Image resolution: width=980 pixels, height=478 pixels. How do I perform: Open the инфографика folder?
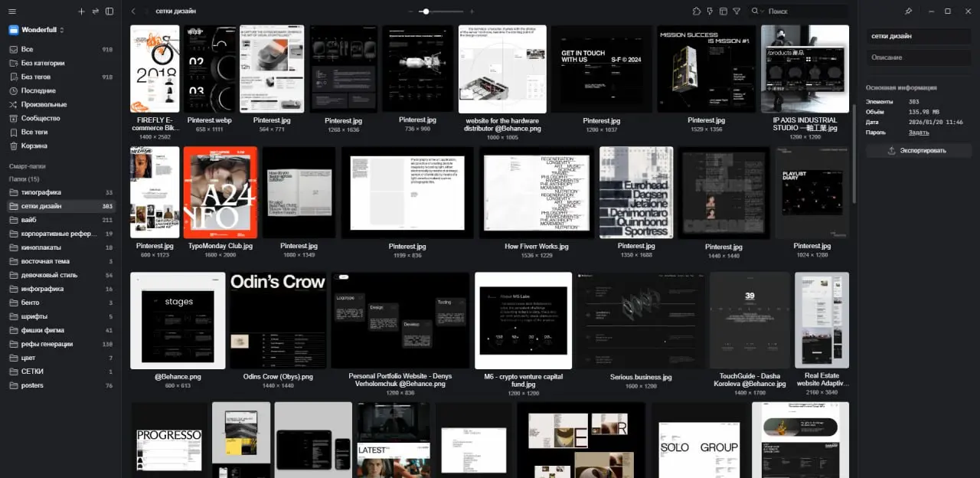[x=60, y=289]
